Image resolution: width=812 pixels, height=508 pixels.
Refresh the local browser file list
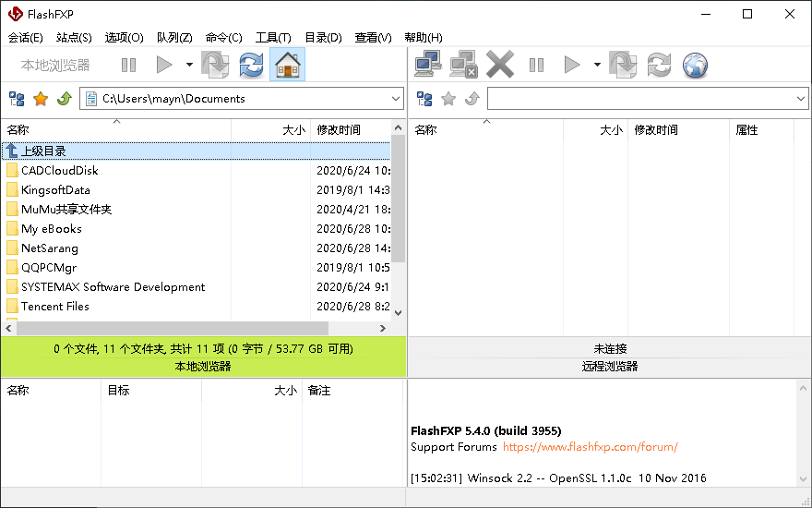[251, 65]
